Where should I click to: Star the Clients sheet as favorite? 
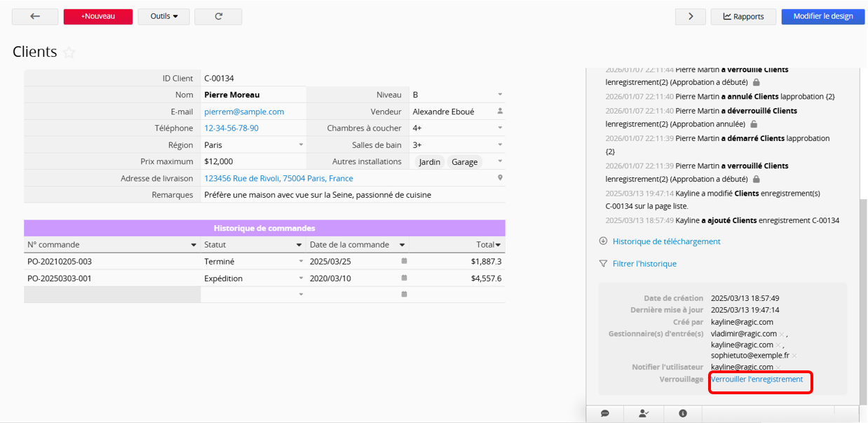pyautogui.click(x=69, y=53)
